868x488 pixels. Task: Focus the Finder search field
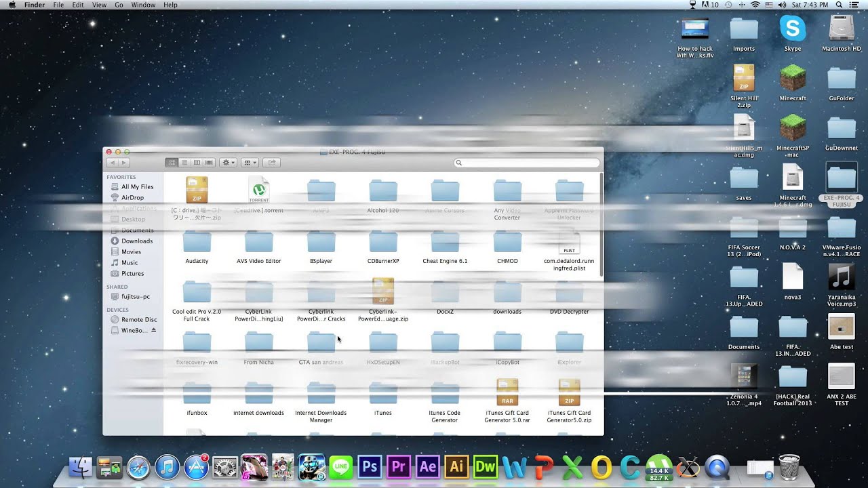point(527,163)
